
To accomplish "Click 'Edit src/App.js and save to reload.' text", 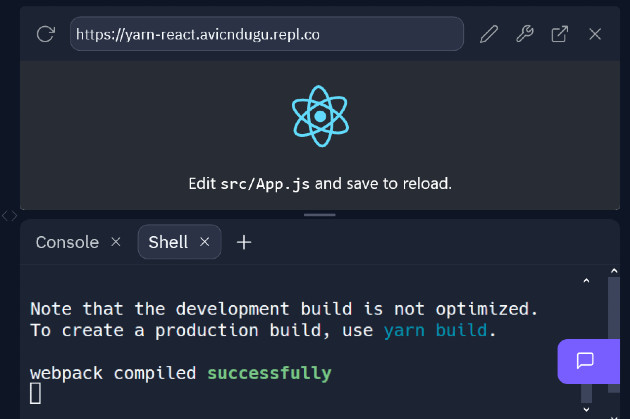I will [x=320, y=184].
